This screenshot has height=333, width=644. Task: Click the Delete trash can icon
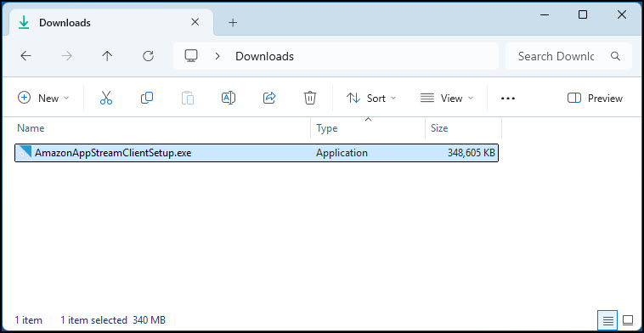(x=309, y=99)
